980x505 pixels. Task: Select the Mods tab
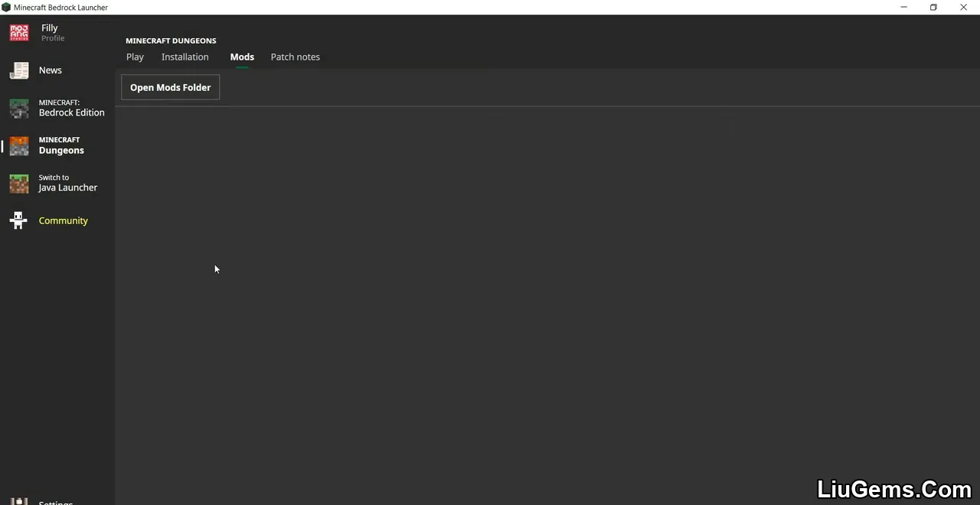pyautogui.click(x=242, y=57)
